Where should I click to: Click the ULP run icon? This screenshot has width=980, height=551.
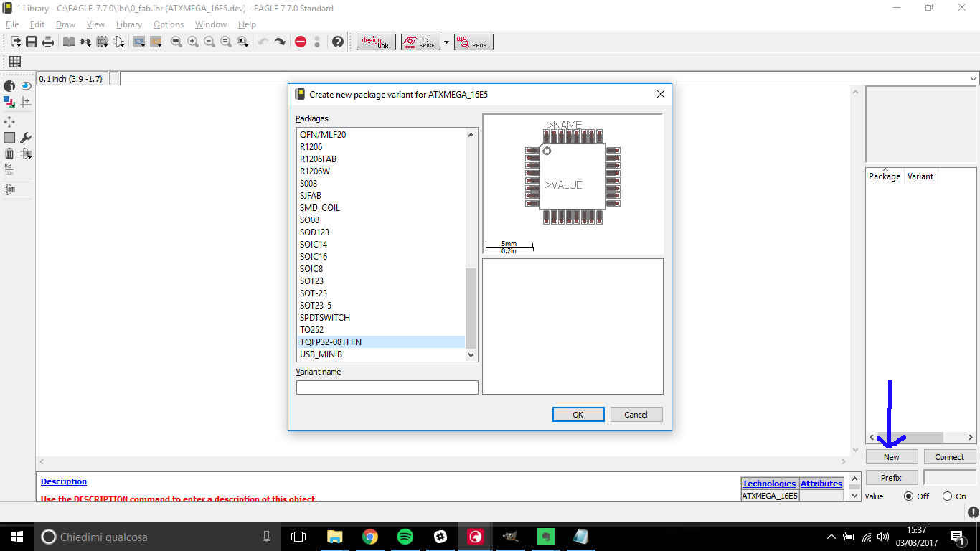click(x=156, y=42)
